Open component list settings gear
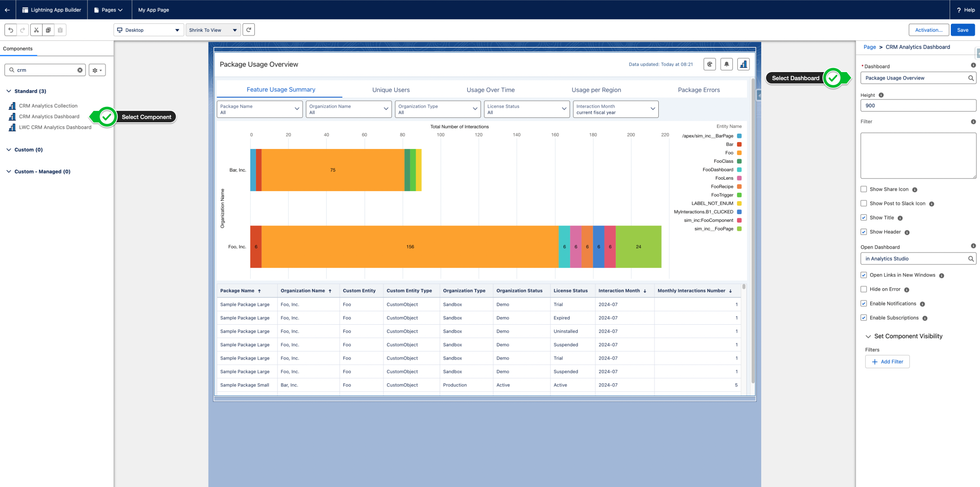This screenshot has width=980, height=487. pos(97,70)
